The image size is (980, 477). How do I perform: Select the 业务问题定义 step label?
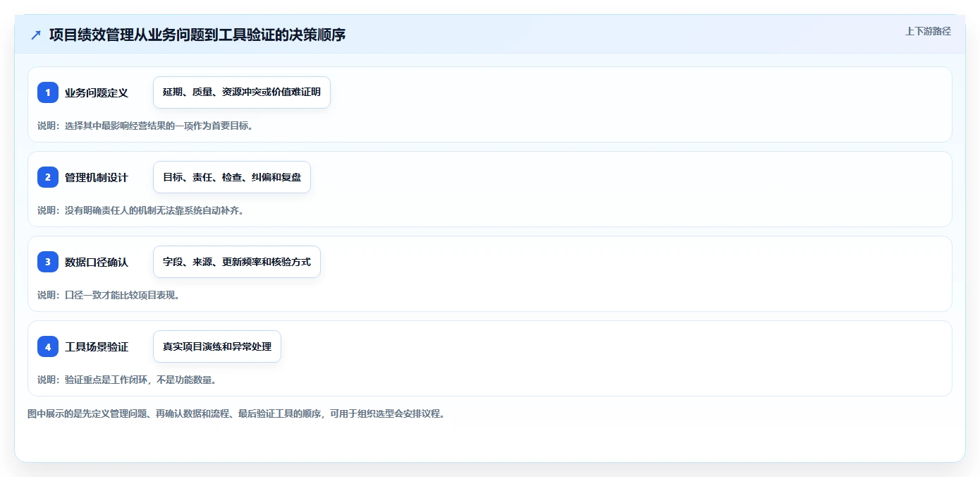point(97,92)
